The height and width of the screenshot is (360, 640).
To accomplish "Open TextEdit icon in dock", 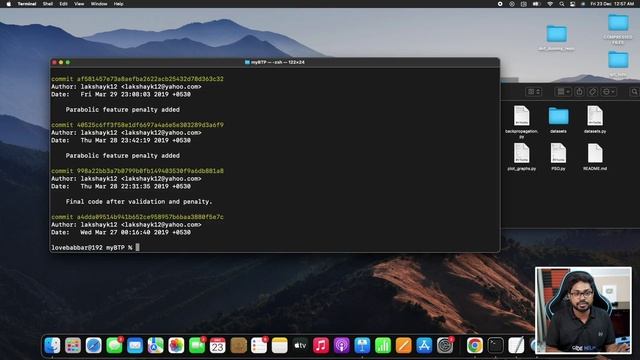I will 516,346.
